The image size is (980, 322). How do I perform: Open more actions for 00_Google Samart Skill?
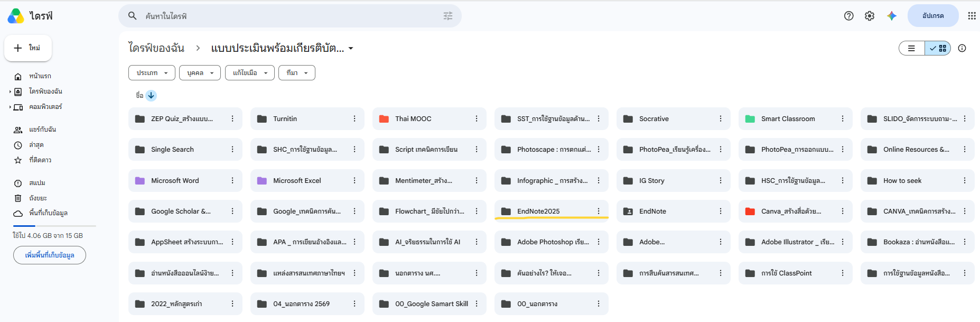coord(477,304)
